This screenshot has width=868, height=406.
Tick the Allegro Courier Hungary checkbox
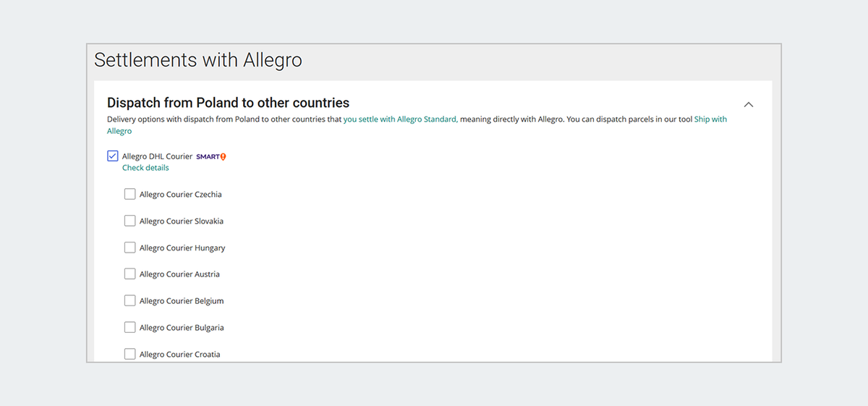point(130,248)
